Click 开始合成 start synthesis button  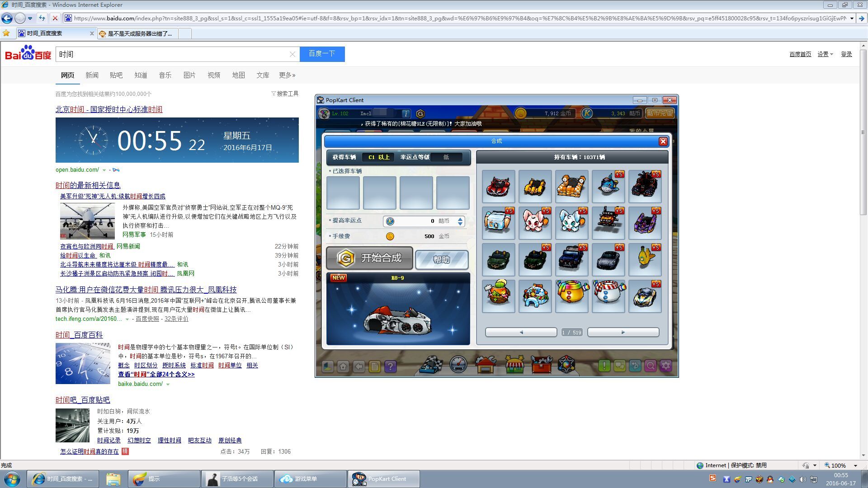pyautogui.click(x=369, y=258)
